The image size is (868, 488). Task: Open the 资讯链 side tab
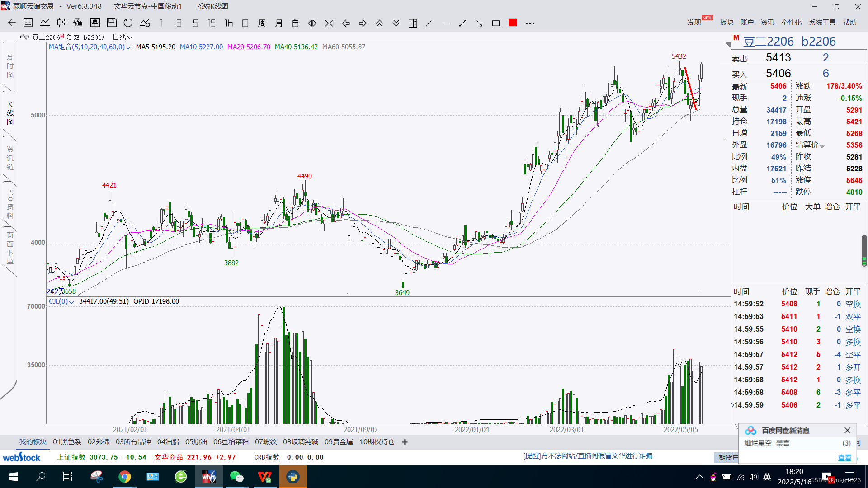[10, 158]
